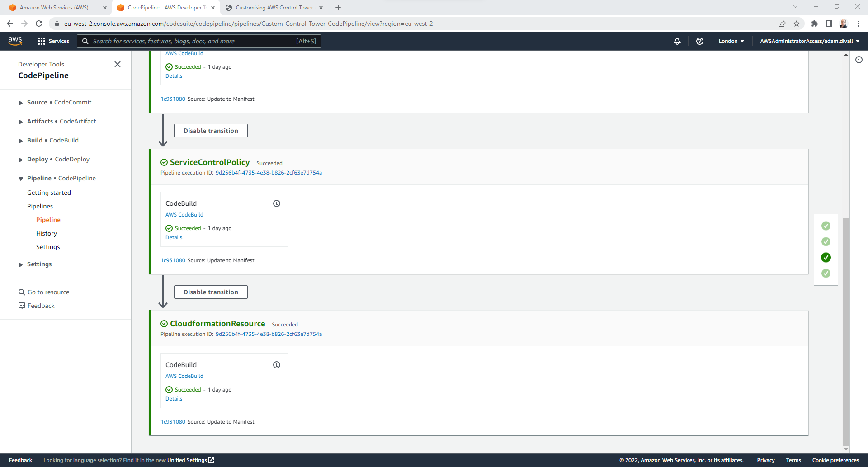Open commit 1c931080 under ServiceControlPolicy
868x467 pixels.
173,260
